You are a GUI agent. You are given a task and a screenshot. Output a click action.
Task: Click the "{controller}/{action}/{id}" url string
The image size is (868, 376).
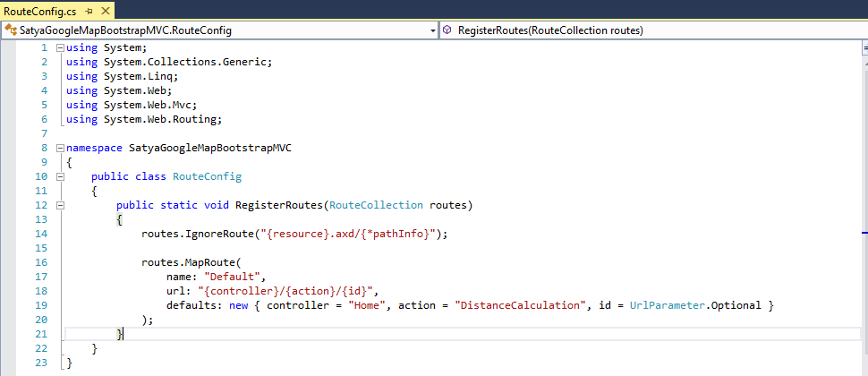pyautogui.click(x=285, y=291)
